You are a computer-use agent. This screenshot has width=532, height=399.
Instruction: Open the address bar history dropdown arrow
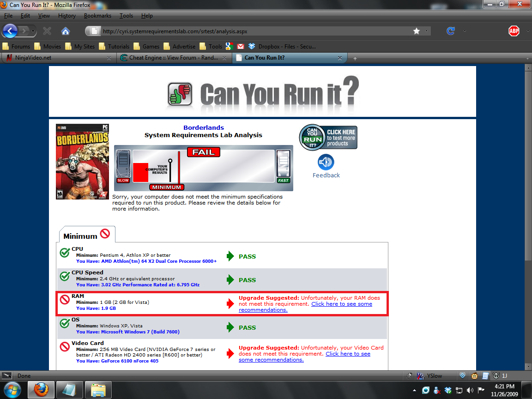pos(426,31)
